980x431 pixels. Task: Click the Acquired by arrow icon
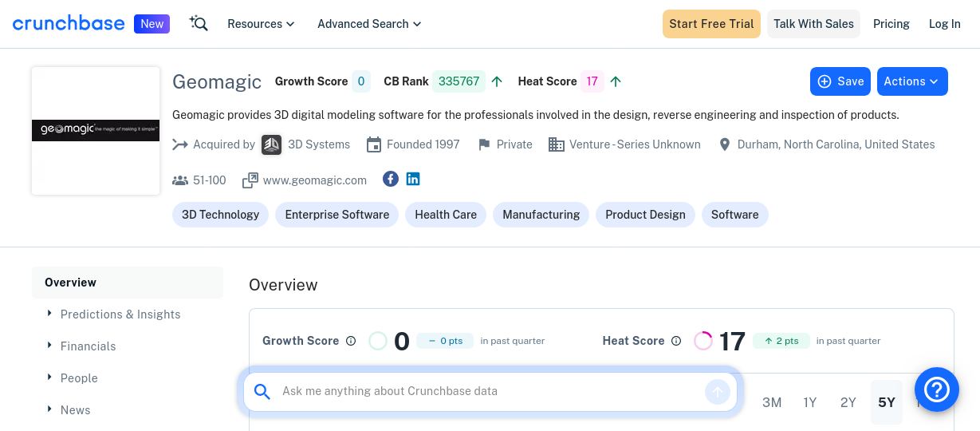[x=180, y=144]
